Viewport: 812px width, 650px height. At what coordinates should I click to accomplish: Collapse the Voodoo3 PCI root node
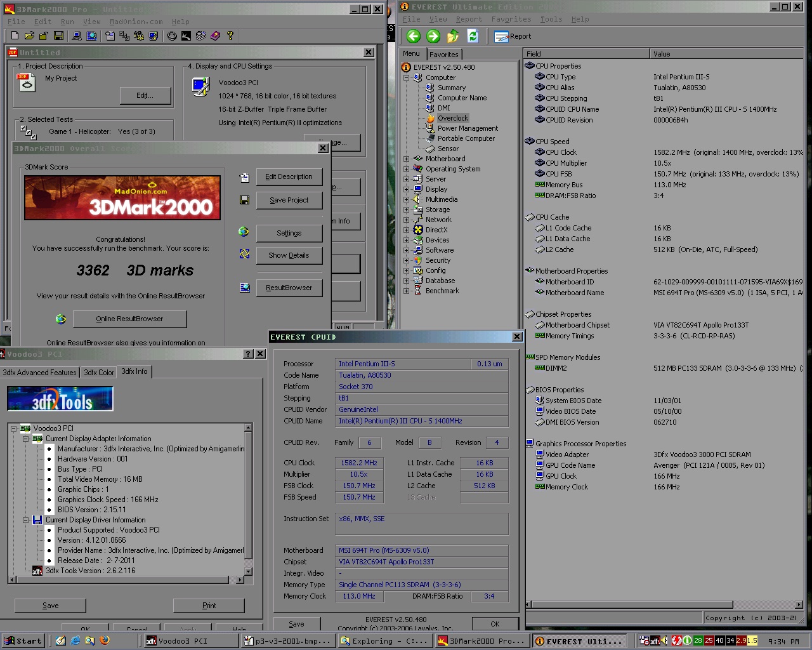tap(13, 428)
